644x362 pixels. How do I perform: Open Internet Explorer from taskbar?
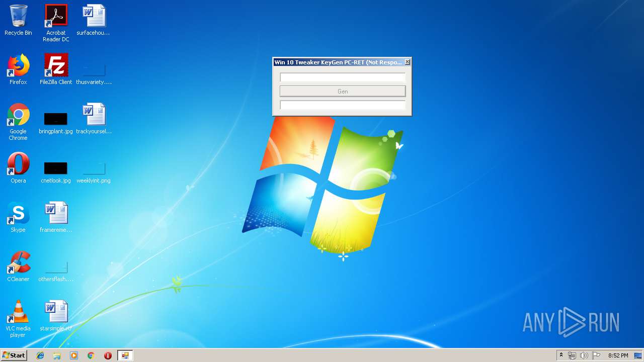tap(40, 355)
